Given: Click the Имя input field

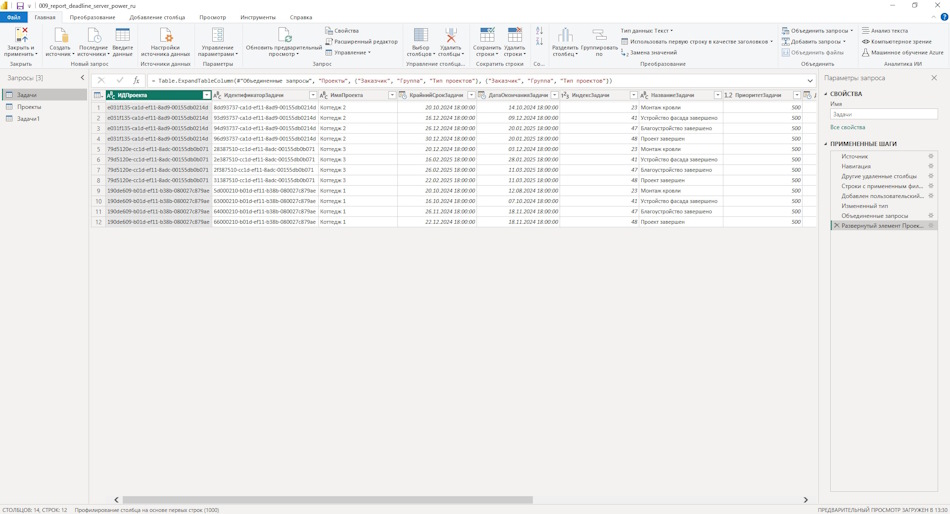Looking at the screenshot, I should coord(883,115).
